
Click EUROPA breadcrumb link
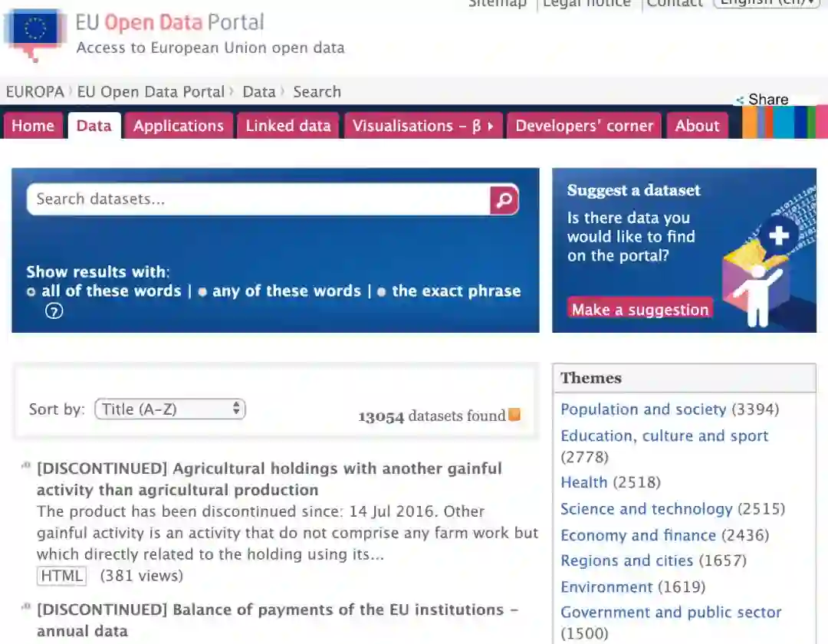click(34, 92)
